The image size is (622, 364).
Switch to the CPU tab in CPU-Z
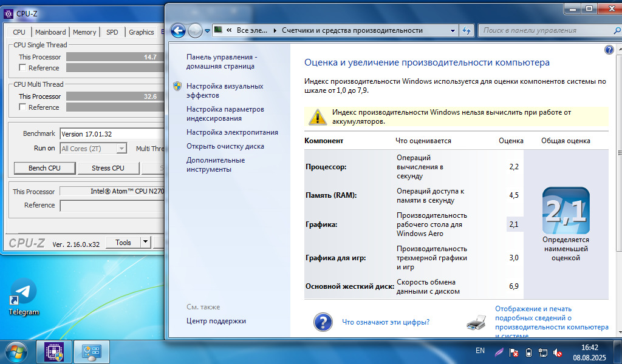click(x=19, y=32)
